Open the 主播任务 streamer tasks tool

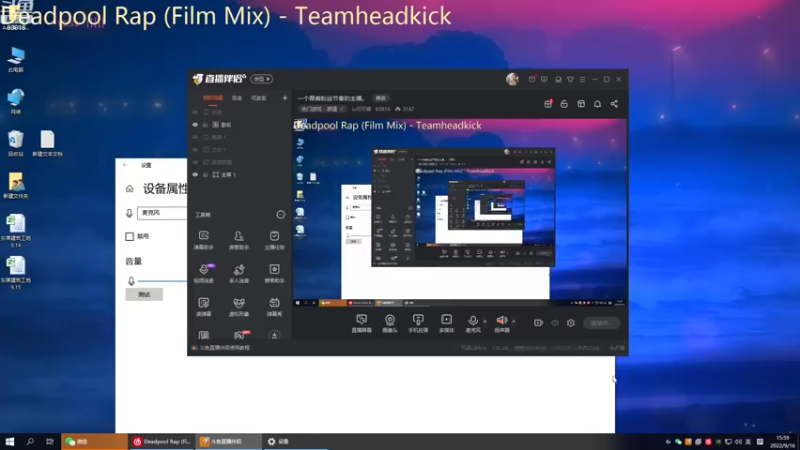click(274, 240)
